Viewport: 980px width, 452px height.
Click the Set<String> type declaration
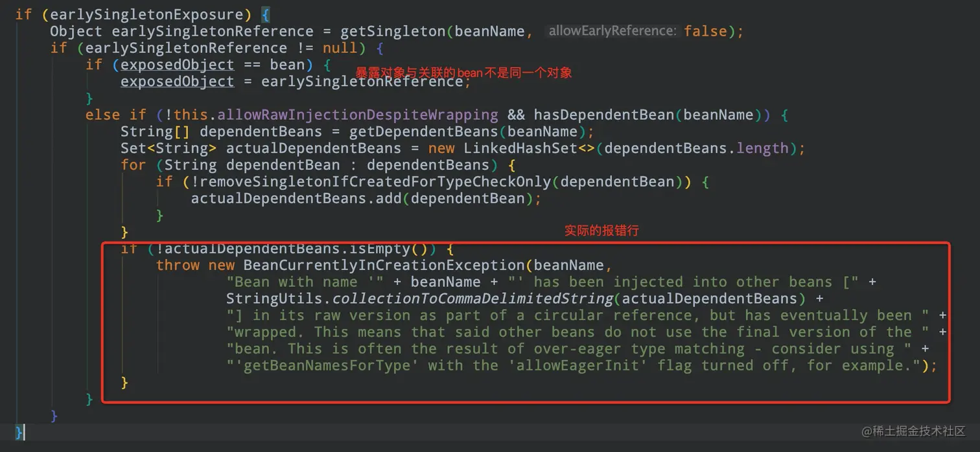click(x=168, y=148)
